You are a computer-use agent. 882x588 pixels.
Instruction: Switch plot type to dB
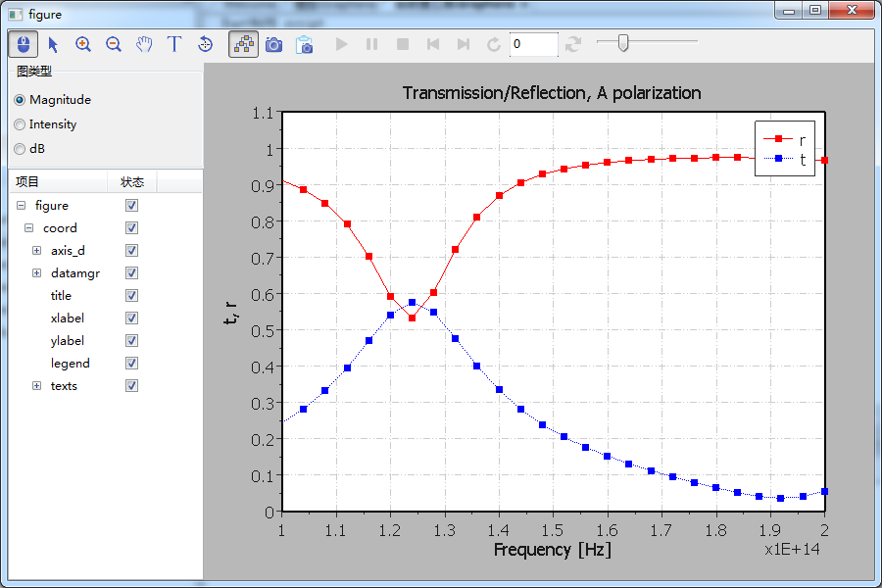[x=21, y=149]
